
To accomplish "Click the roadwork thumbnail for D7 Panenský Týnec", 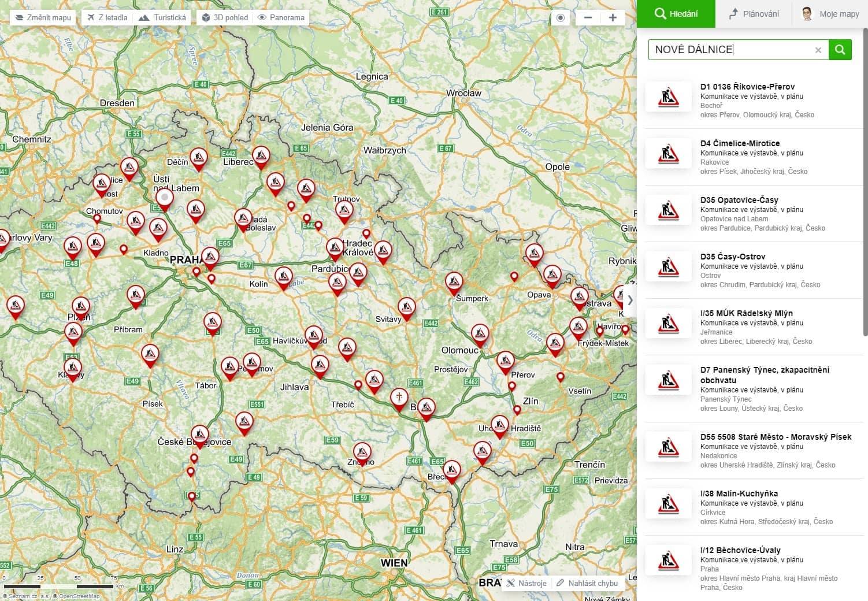I will tap(669, 380).
